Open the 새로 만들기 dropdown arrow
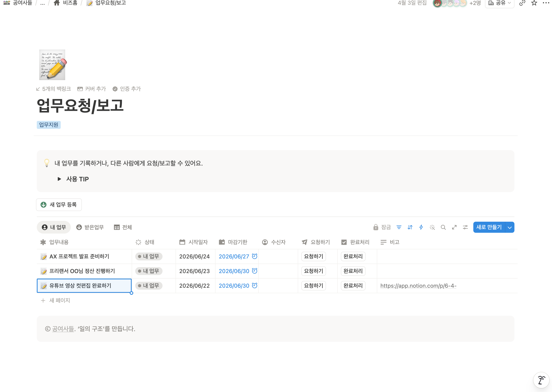This screenshot has width=552, height=392. click(509, 227)
